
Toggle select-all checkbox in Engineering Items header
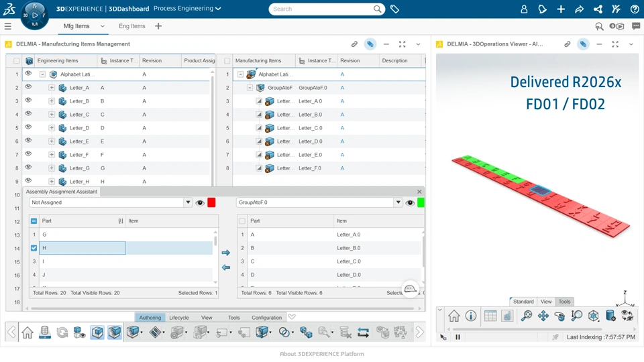pos(16,61)
